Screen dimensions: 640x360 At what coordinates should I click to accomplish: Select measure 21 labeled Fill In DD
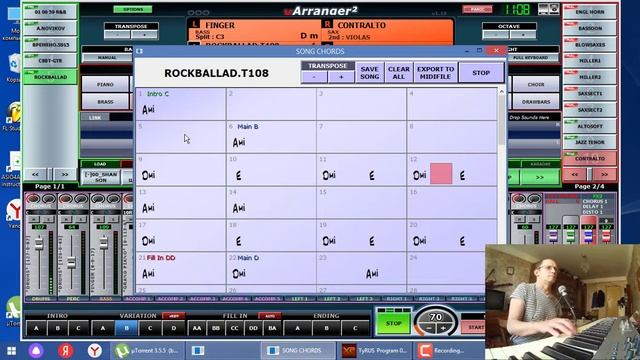180,268
